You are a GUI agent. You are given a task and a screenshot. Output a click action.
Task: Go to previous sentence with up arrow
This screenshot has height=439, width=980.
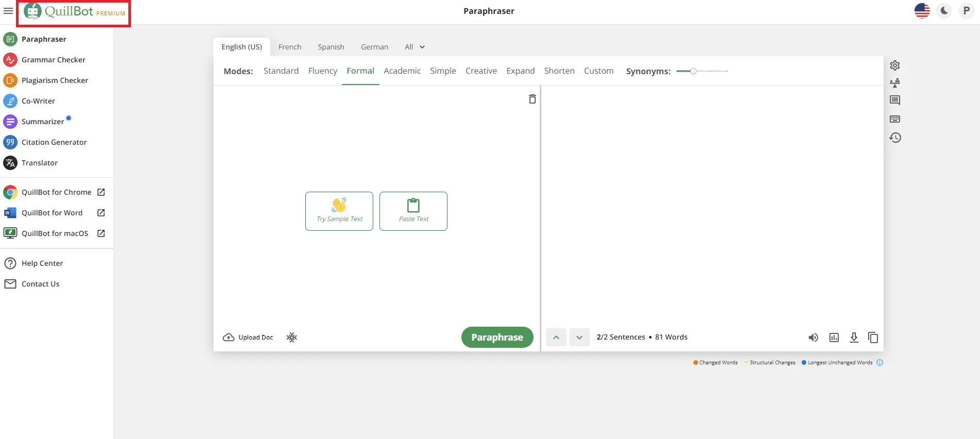click(556, 337)
